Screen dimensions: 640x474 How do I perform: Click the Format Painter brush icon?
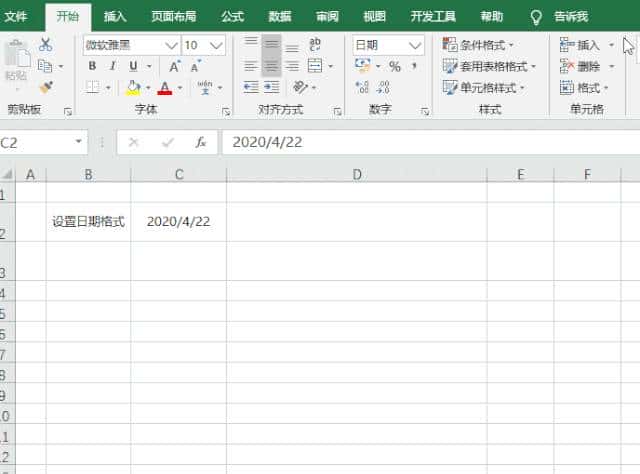(46, 87)
